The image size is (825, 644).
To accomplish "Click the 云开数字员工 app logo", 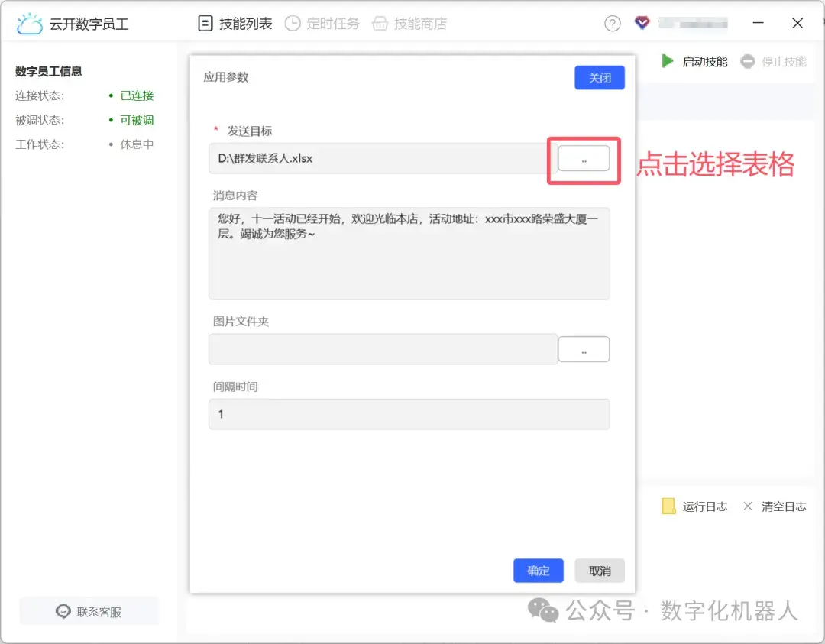I will pyautogui.click(x=29, y=23).
